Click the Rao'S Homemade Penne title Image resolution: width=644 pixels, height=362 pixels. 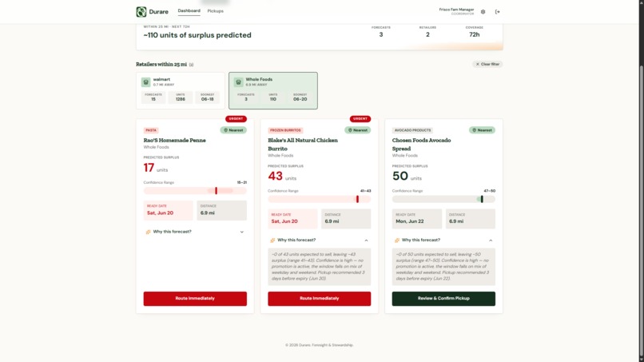click(174, 140)
